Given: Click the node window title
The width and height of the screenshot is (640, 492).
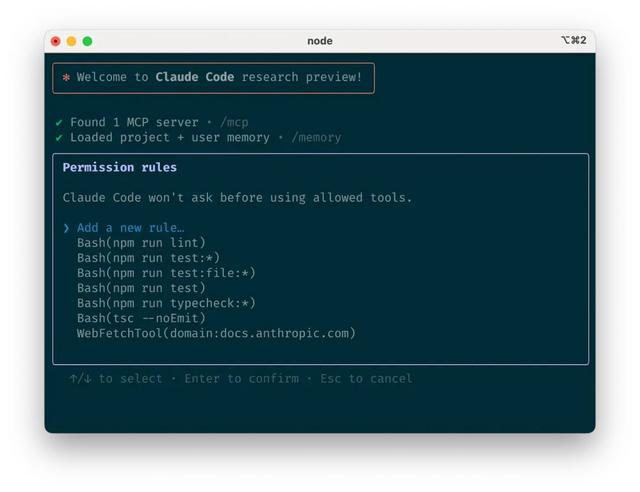Looking at the screenshot, I should (x=320, y=41).
